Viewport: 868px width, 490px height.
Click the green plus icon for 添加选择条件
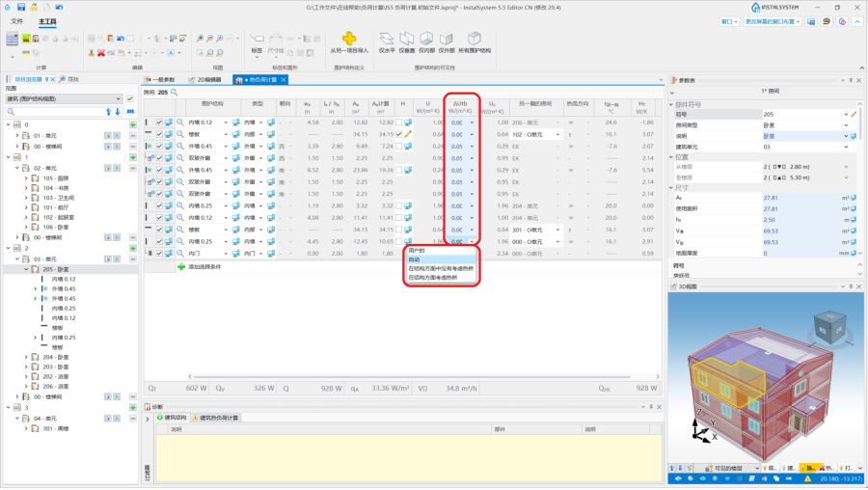[180, 266]
